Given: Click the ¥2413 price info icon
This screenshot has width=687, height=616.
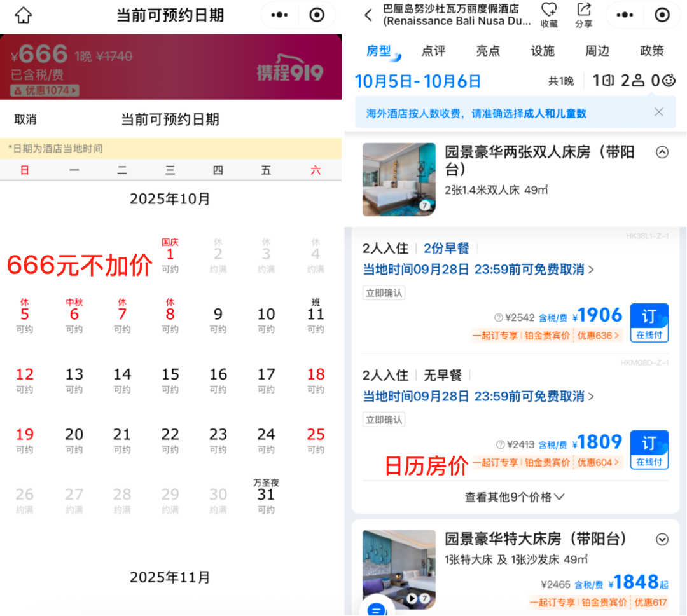Looking at the screenshot, I should (x=500, y=444).
